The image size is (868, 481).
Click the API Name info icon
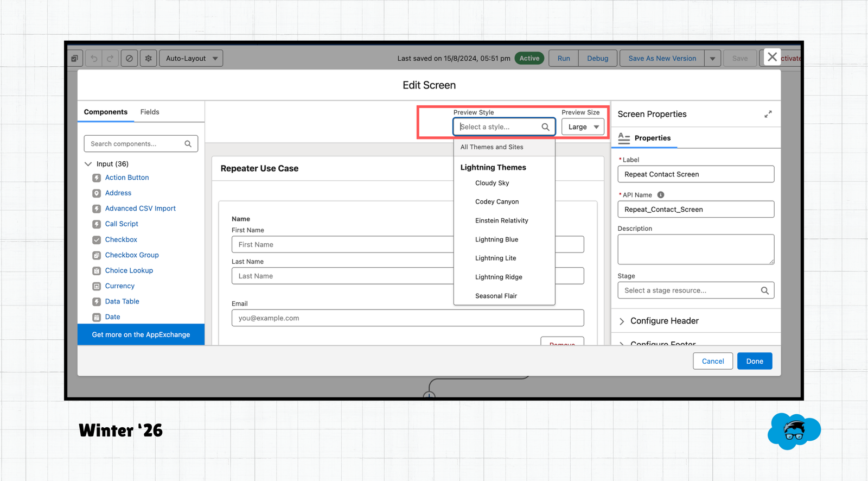(x=661, y=195)
